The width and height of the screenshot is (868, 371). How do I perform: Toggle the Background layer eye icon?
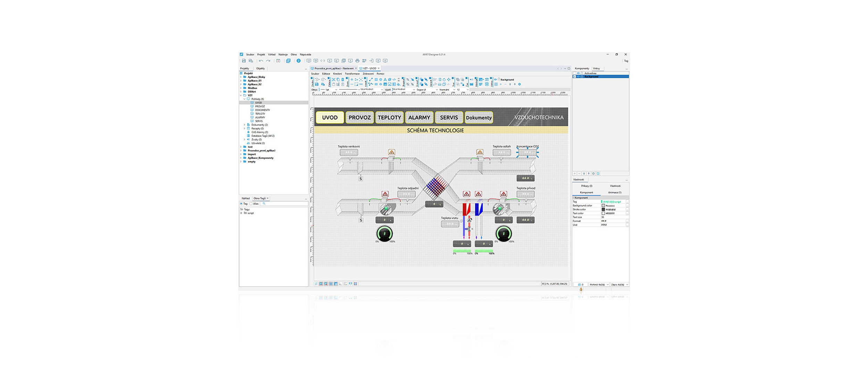[578, 76]
